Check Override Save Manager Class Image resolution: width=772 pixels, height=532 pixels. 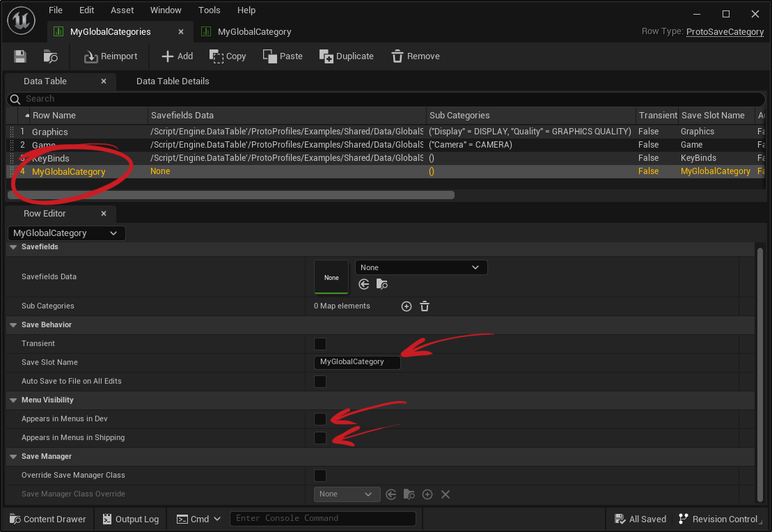320,476
